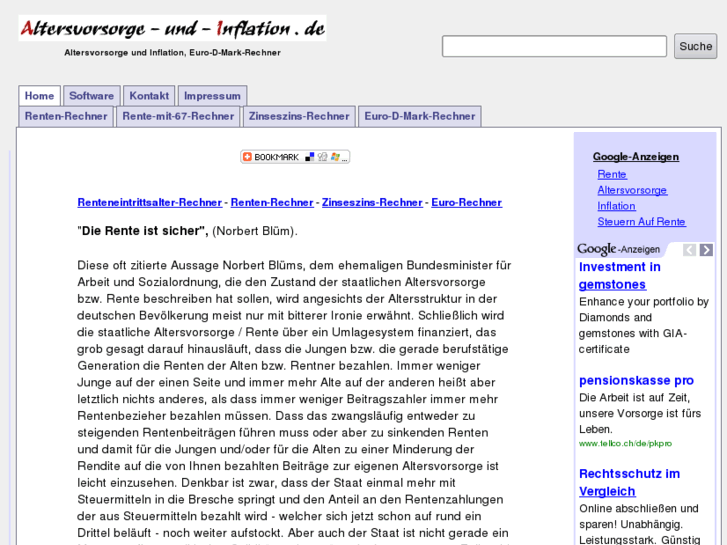The image size is (727, 545).
Task: Click the Google-Anzeigen logo label
Action: click(x=618, y=249)
